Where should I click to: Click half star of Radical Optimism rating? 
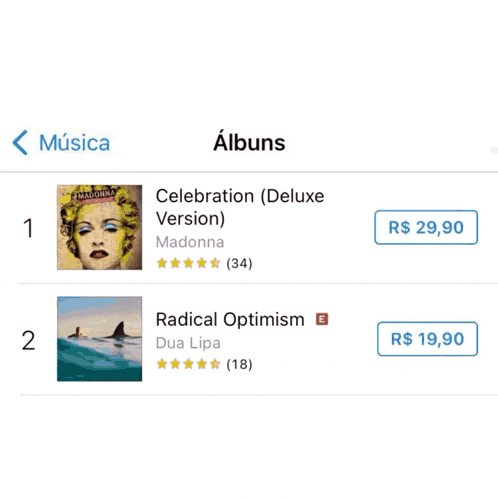215,364
